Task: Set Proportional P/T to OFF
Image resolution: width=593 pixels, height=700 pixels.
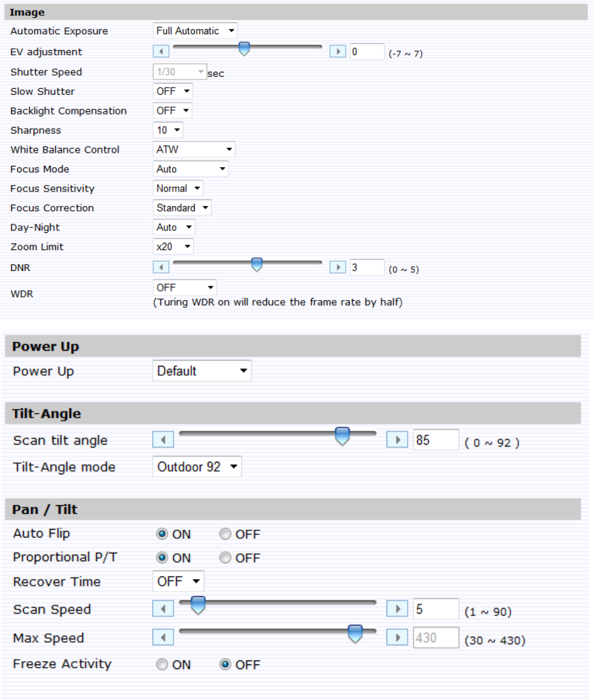Action: point(225,558)
